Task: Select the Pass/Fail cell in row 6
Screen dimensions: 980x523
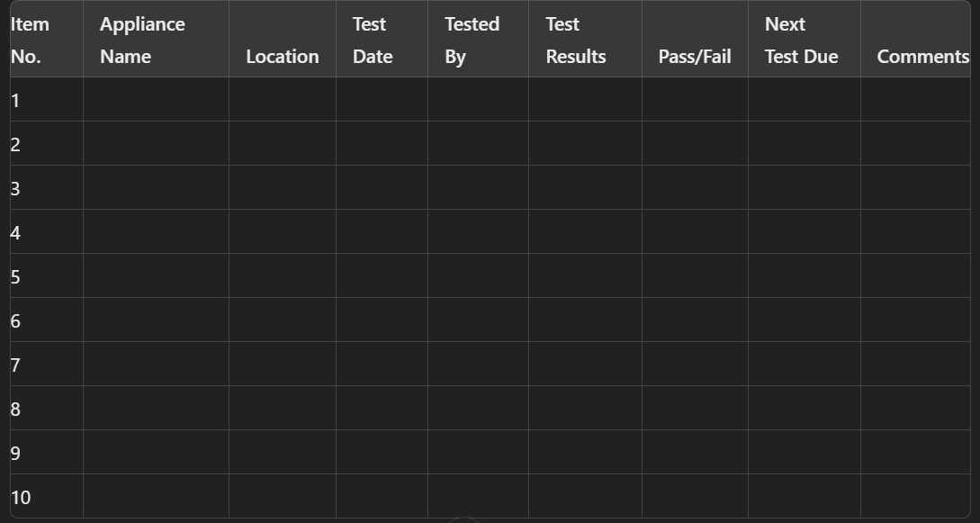Action: pos(695,320)
